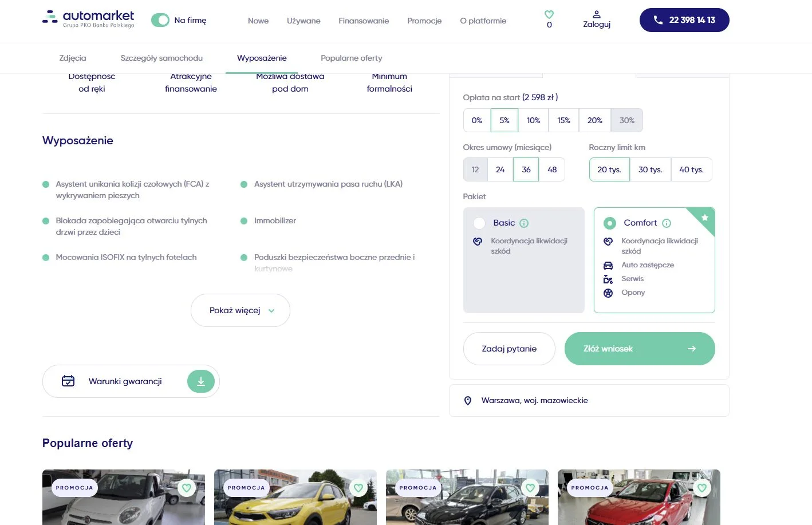
Task: Favorite the white Fiat offer heart
Action: pos(187,488)
